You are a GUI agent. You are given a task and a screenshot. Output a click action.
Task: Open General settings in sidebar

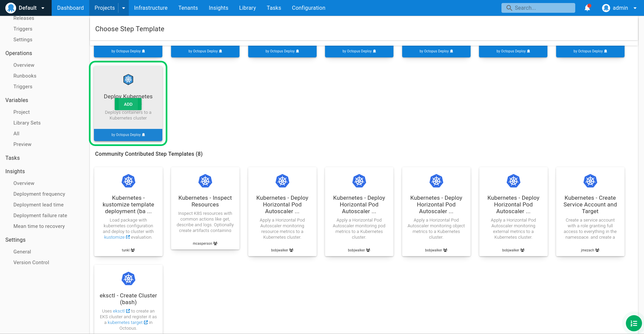pyautogui.click(x=22, y=252)
